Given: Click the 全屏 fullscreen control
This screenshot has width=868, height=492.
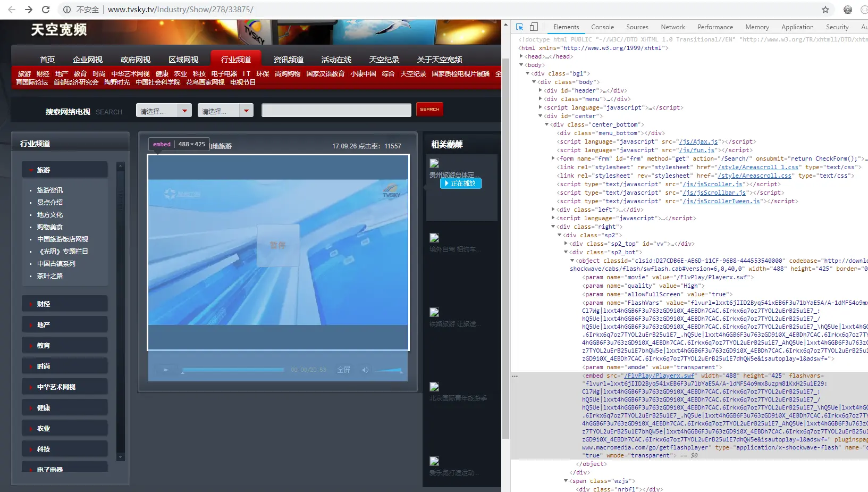Looking at the screenshot, I should tap(343, 370).
